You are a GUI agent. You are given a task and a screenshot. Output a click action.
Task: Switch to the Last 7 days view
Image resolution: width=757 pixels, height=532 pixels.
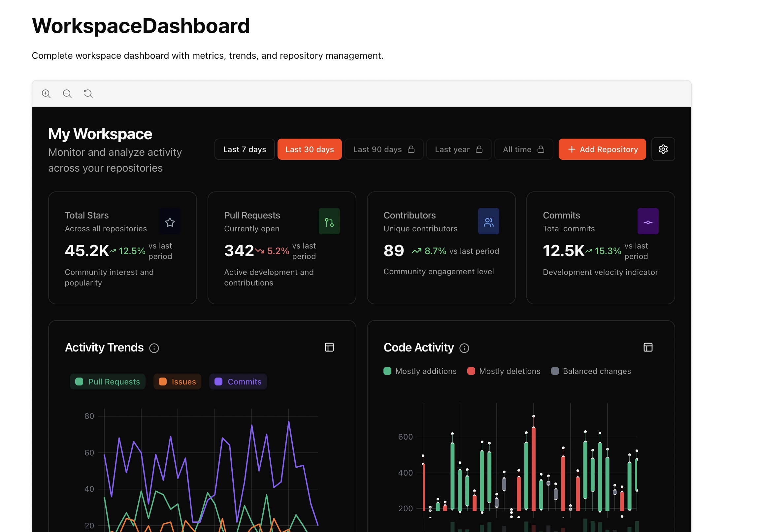pyautogui.click(x=244, y=149)
